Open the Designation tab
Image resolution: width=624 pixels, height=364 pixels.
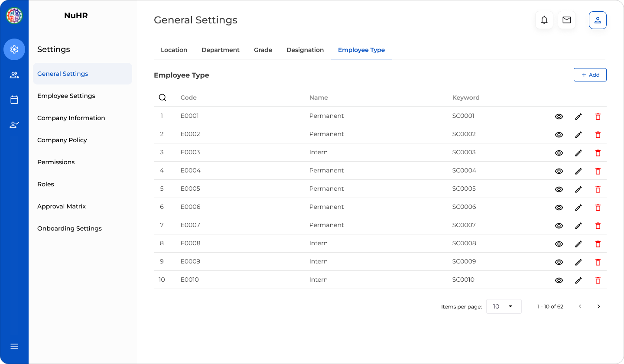point(305,50)
